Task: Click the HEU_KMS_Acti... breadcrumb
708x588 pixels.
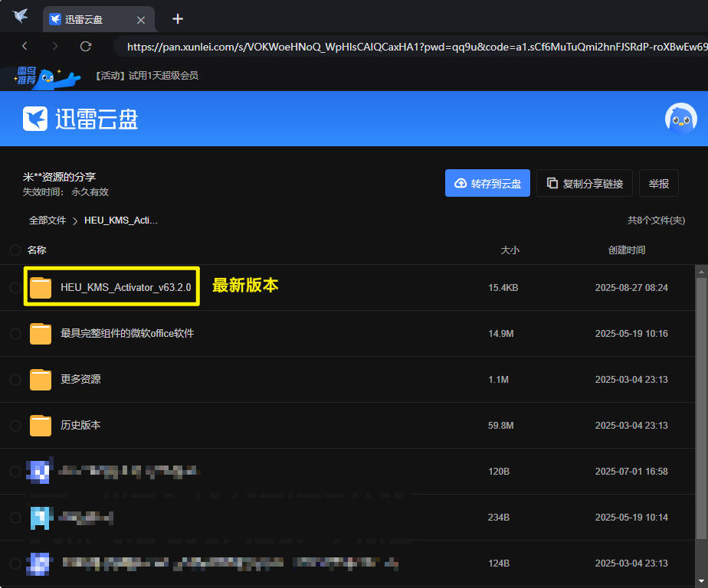Action: pos(121,220)
